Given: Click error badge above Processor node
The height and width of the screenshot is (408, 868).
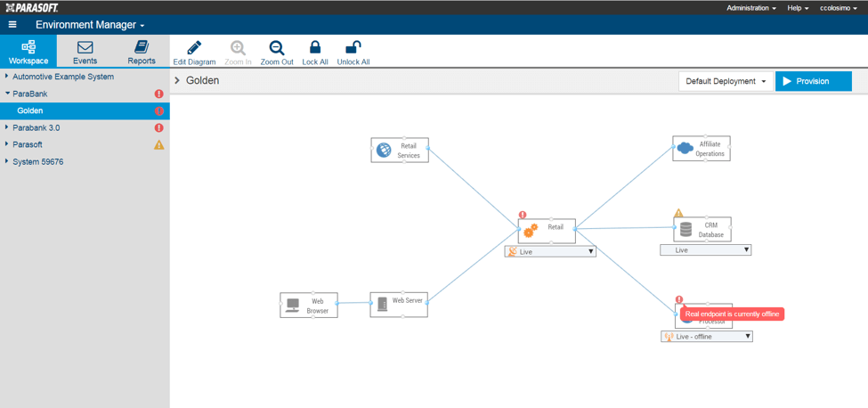Looking at the screenshot, I should 679,299.
